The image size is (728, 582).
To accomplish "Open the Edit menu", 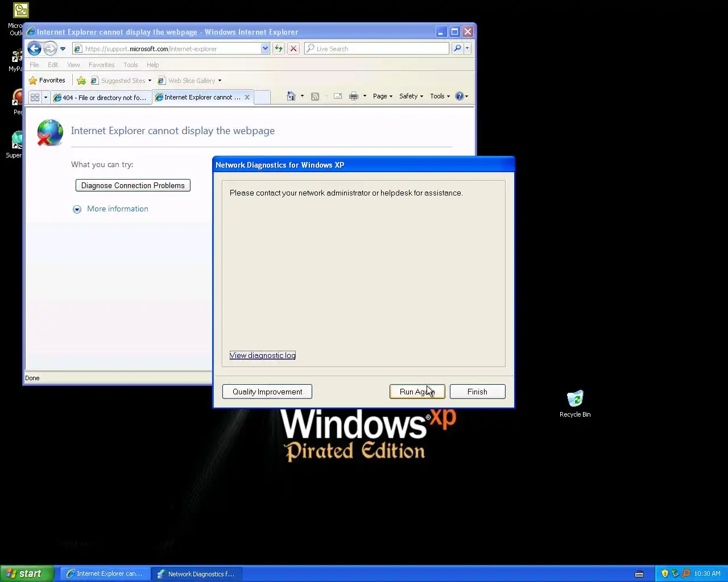I will [53, 65].
